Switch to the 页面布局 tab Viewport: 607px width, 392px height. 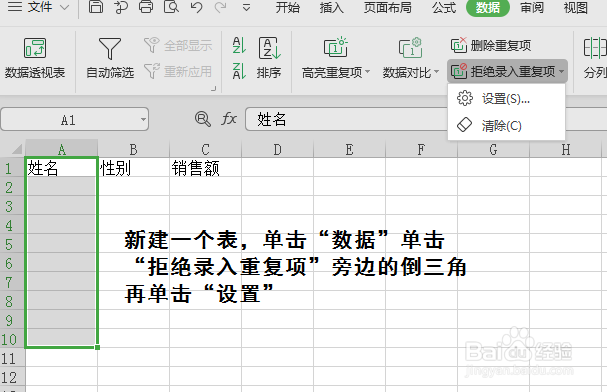[388, 7]
